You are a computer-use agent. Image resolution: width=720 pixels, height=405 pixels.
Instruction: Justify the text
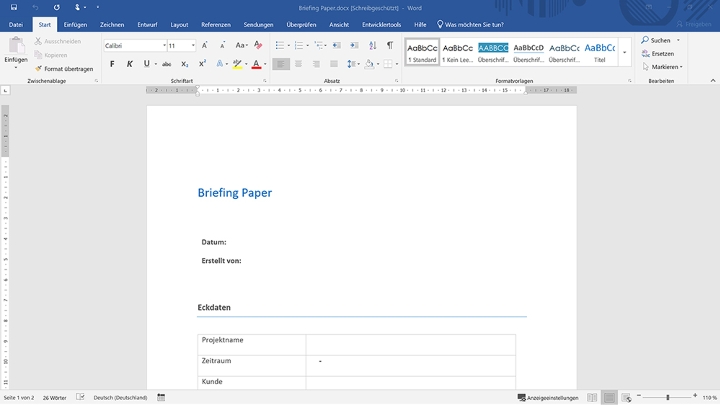(334, 64)
